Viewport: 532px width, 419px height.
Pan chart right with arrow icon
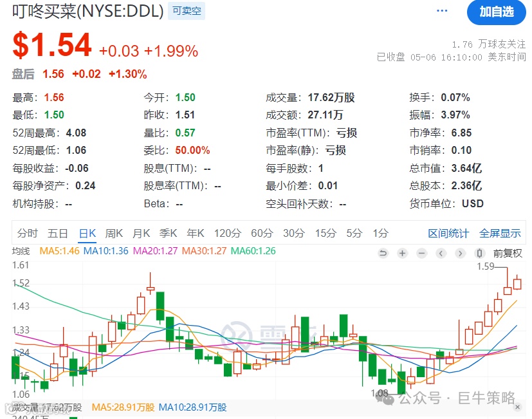point(460,254)
